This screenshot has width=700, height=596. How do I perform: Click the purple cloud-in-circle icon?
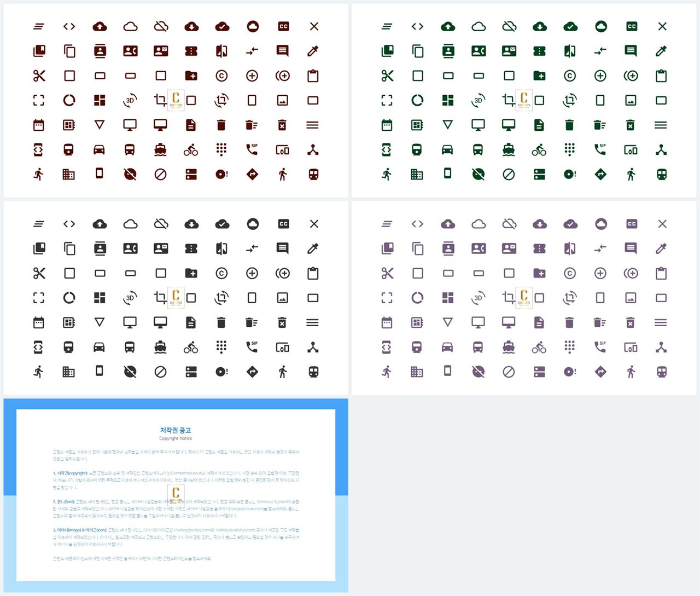(601, 224)
